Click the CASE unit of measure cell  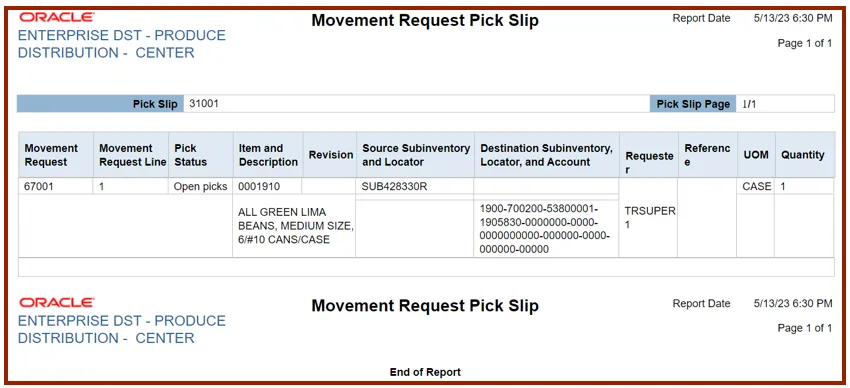click(x=757, y=186)
